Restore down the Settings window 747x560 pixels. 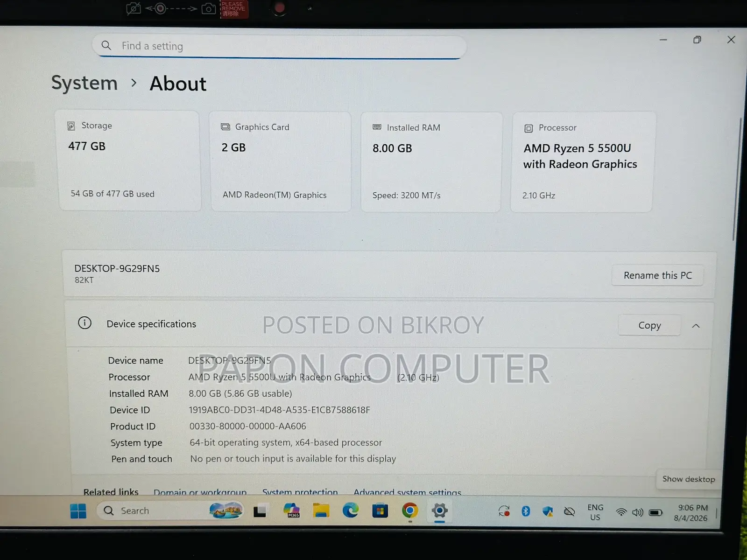(697, 40)
